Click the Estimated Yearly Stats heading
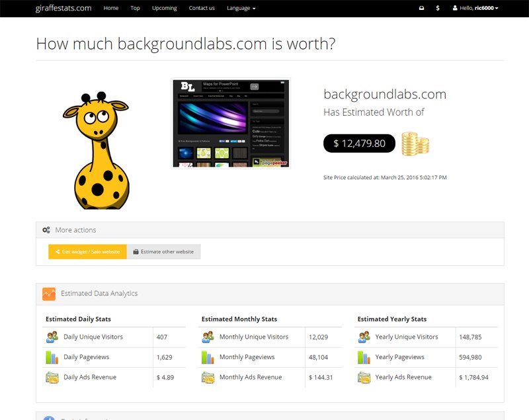529x420 pixels. coord(392,319)
